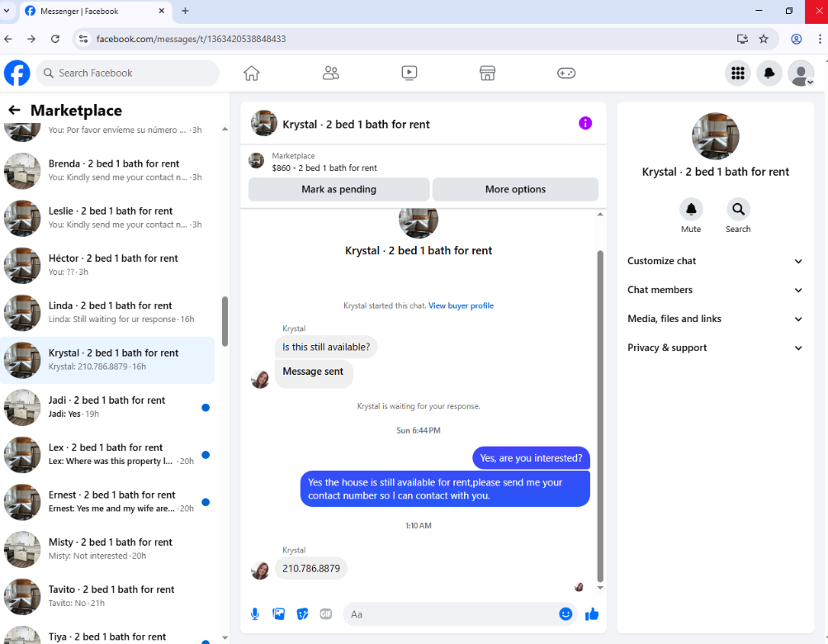Image resolution: width=828 pixels, height=644 pixels.
Task: Open conversation information purple icon
Action: [585, 123]
